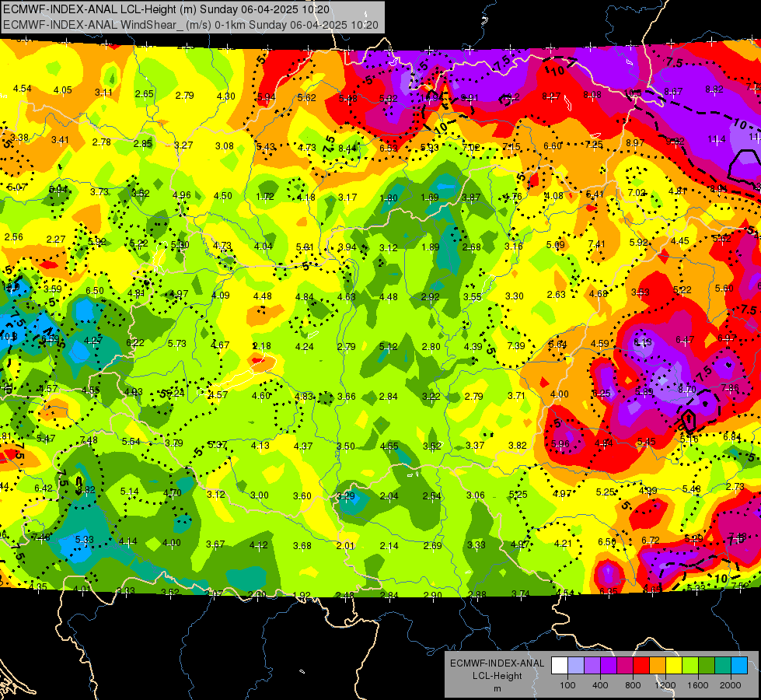Click the grid value 6.72
Viewport: 761px width, 700px height.
click(651, 541)
